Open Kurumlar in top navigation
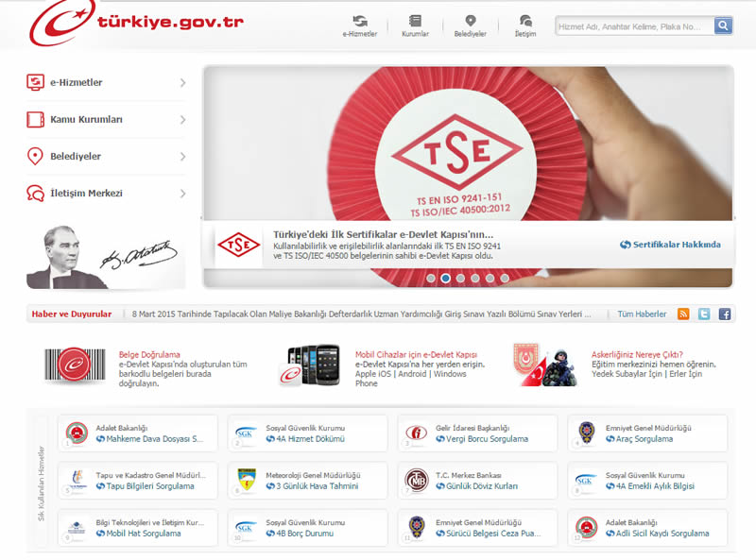Image resolution: width=756 pixels, height=560 pixels. (x=415, y=25)
